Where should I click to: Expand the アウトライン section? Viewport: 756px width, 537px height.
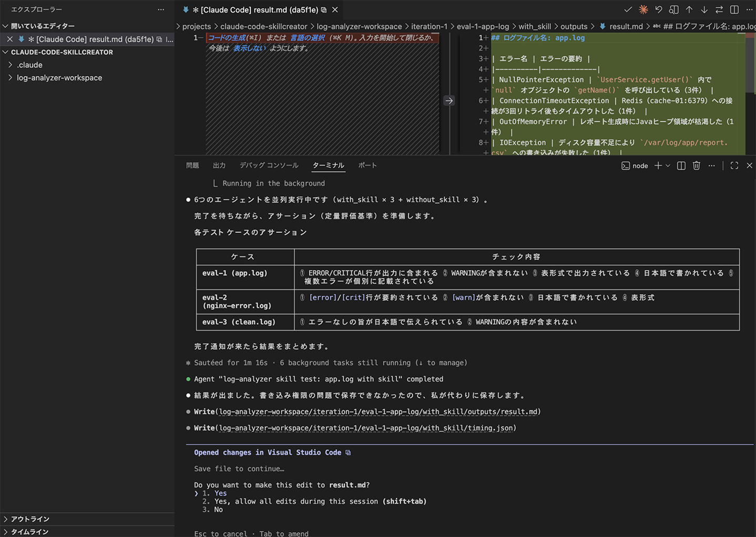(x=30, y=519)
